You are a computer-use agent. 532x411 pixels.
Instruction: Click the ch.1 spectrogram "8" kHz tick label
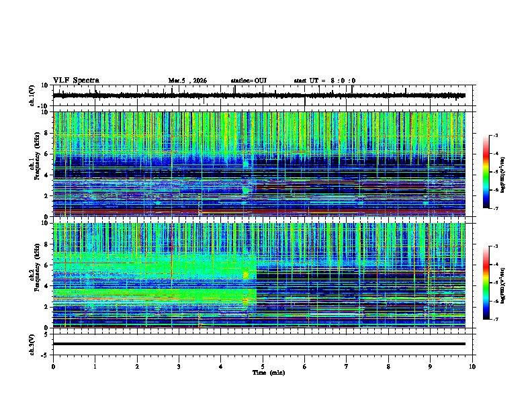[x=47, y=133]
